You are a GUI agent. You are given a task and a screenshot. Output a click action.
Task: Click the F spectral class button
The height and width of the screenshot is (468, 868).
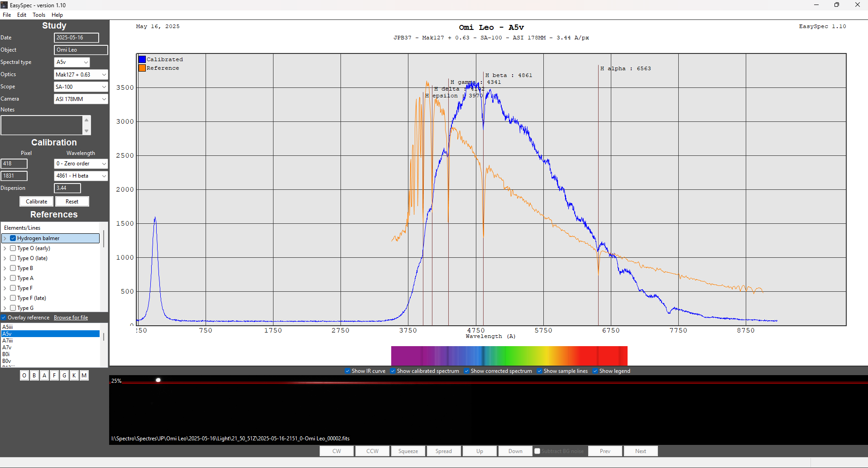click(54, 376)
